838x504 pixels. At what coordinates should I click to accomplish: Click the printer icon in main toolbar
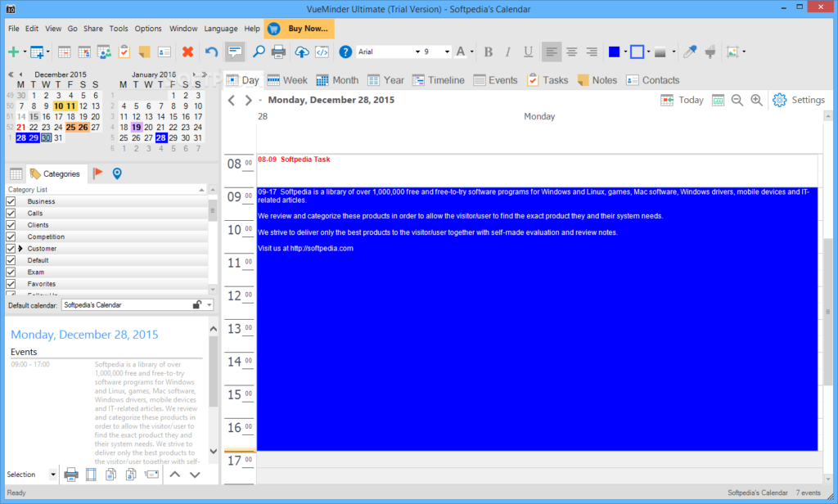pos(278,52)
